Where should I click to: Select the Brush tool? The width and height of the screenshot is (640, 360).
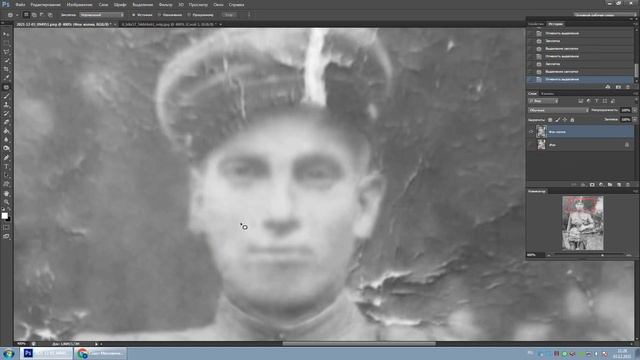click(x=6, y=96)
